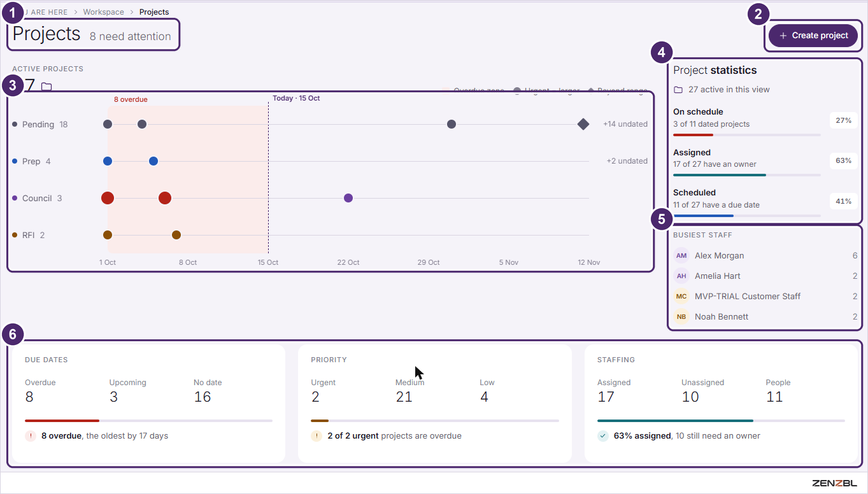Click the 27% badge for On schedule
The height and width of the screenshot is (494, 868).
843,120
